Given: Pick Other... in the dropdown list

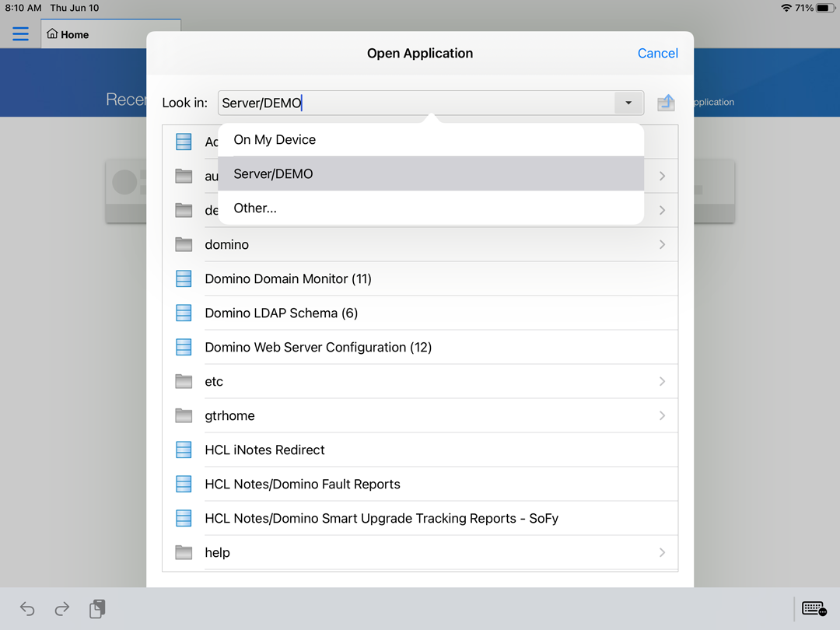Looking at the screenshot, I should point(431,208).
